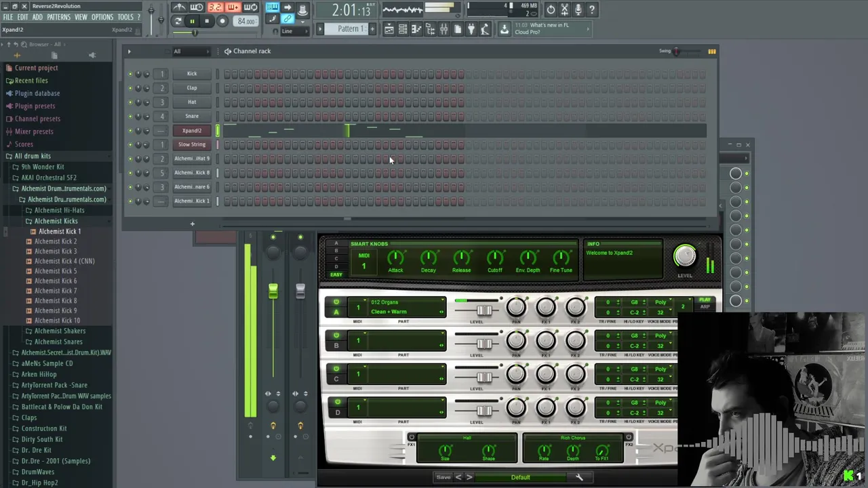Toggle Xpand!2 part D power button
868x488 pixels.
click(336, 403)
